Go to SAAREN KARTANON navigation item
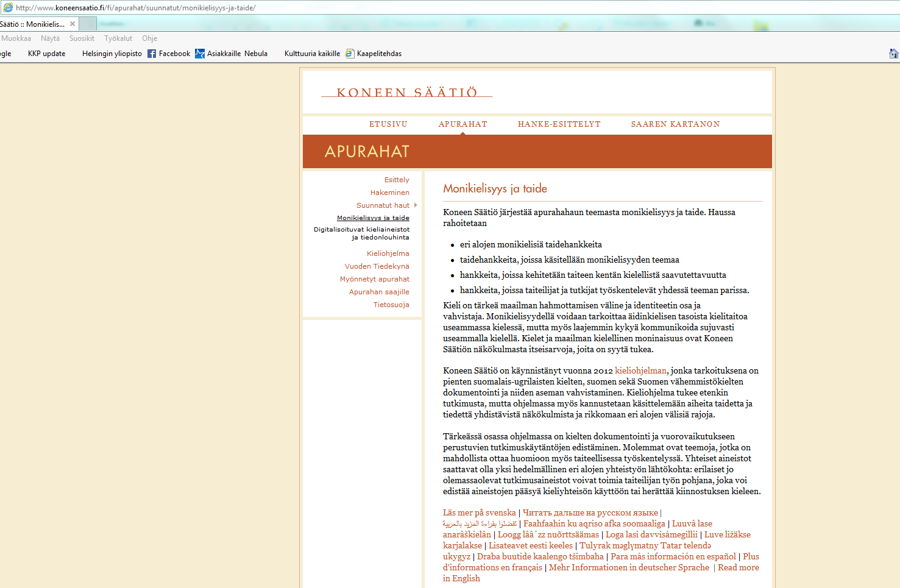Screen dimensions: 900x588 [x=675, y=124]
